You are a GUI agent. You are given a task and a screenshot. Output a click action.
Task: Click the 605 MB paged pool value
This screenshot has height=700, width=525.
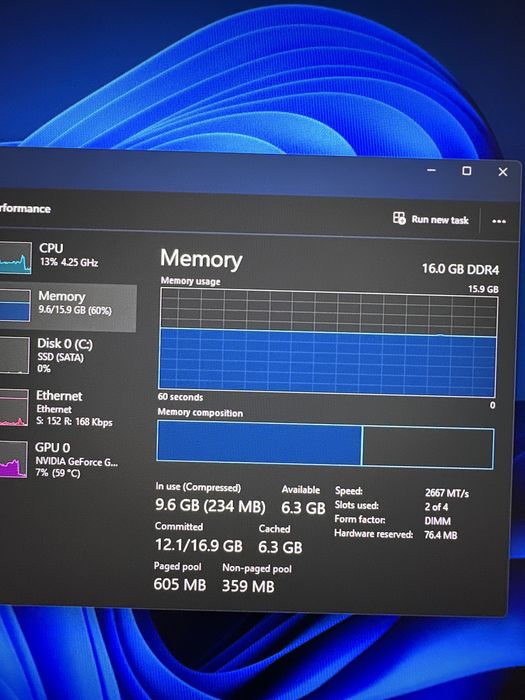tap(180, 584)
